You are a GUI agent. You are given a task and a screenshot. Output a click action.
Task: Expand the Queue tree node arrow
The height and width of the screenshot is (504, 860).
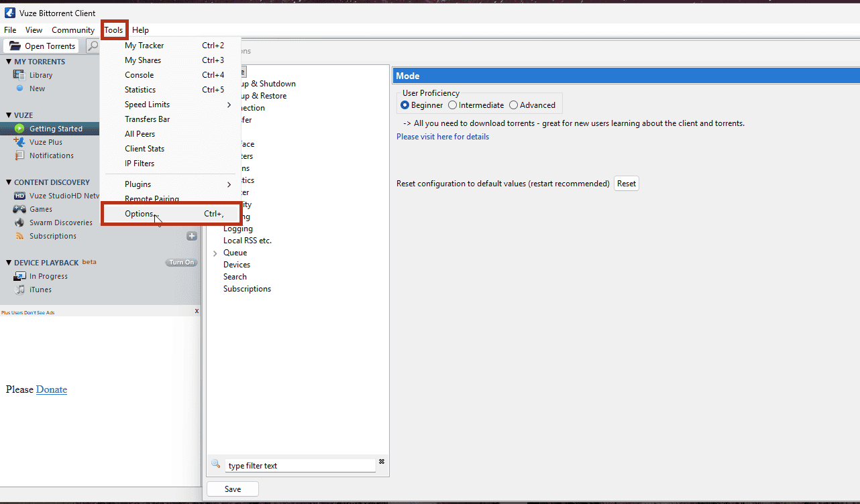(215, 253)
